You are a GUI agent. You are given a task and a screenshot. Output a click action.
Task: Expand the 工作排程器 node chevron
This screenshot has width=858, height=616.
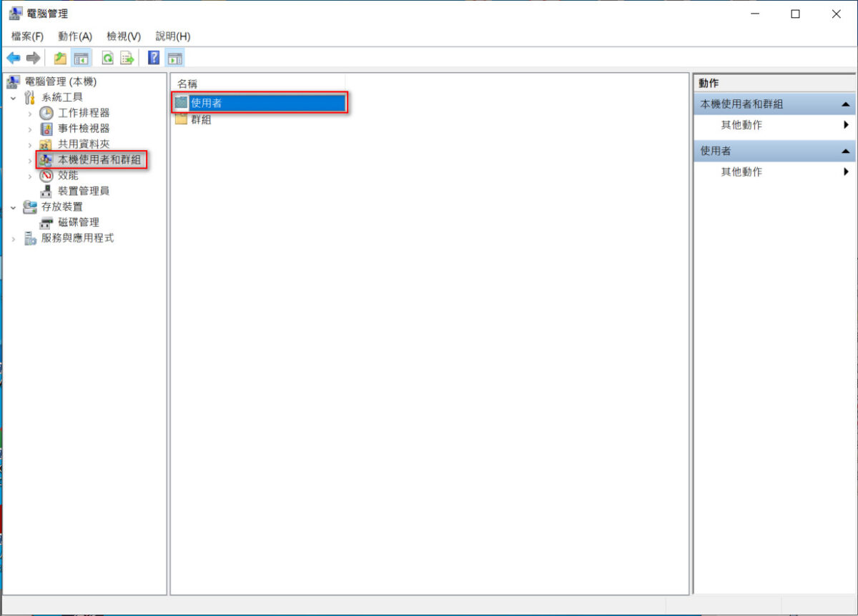click(x=29, y=113)
